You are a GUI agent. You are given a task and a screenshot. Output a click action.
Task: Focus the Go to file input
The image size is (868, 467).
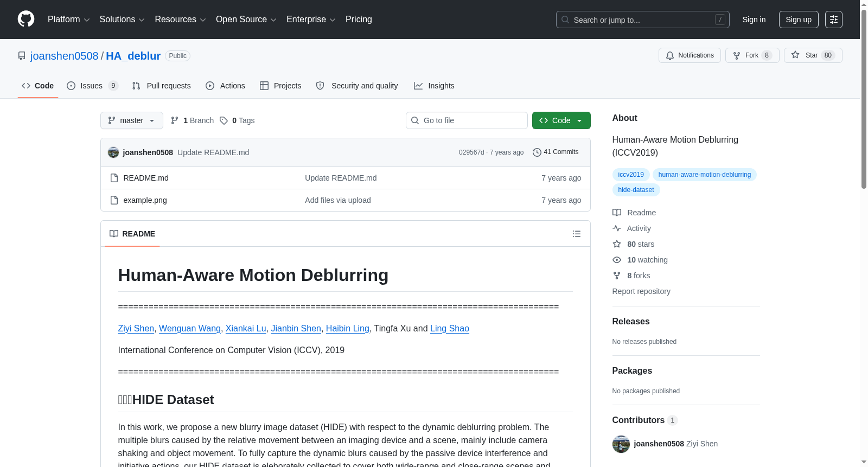pos(467,120)
